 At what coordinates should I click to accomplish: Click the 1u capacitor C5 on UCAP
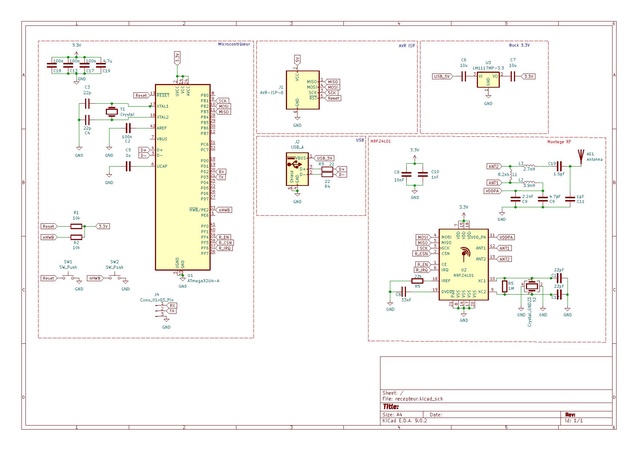coord(127,166)
